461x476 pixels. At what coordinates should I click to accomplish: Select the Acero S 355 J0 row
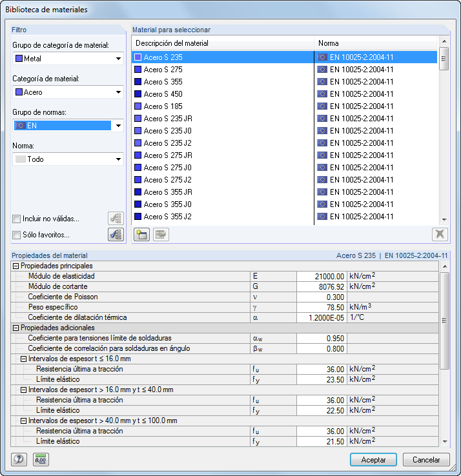(285, 204)
